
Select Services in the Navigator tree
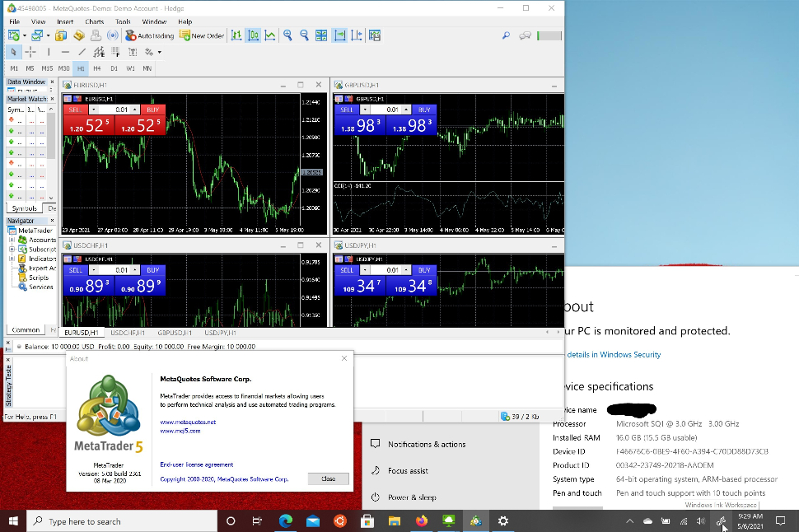[40, 287]
